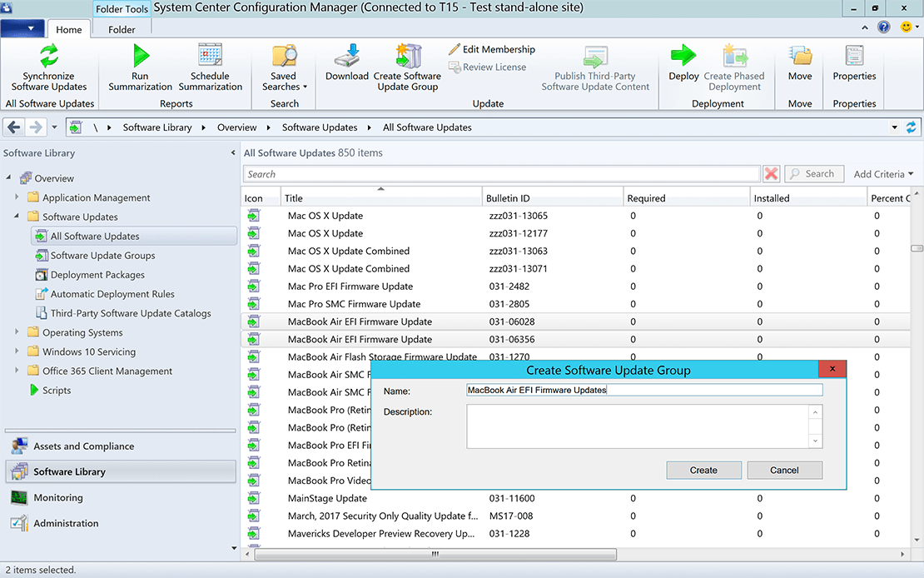The height and width of the screenshot is (578, 924).
Task: Run Summarization from the ribbon
Action: click(x=140, y=57)
